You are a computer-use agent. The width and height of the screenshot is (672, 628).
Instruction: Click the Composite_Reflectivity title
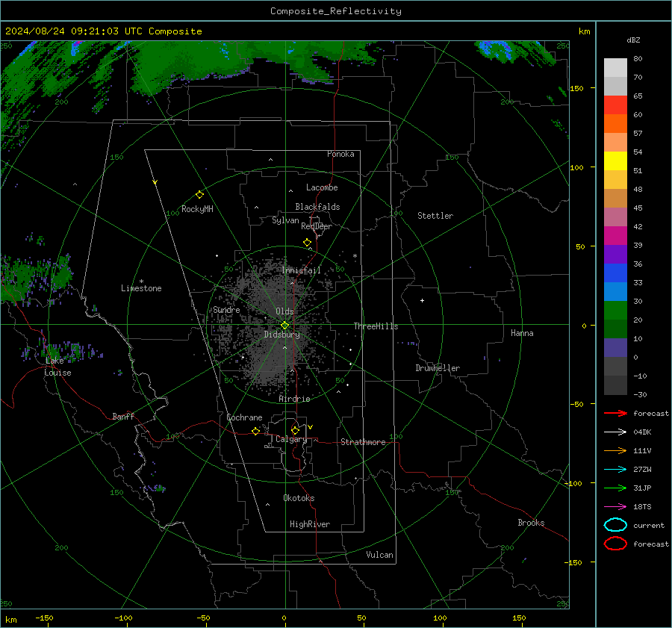pos(336,11)
